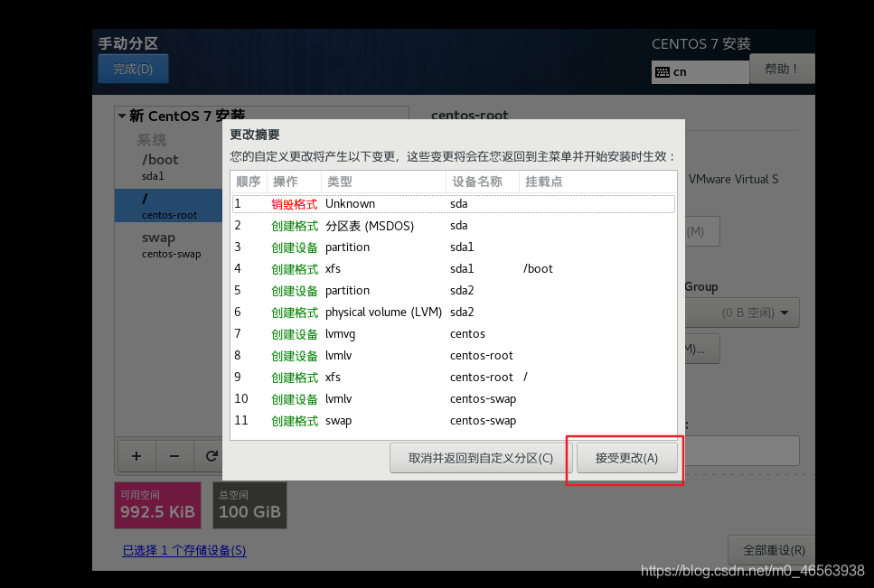Viewport: 874px width, 588px height.
Task: Click the minus icon to remove partition
Action: tap(174, 455)
